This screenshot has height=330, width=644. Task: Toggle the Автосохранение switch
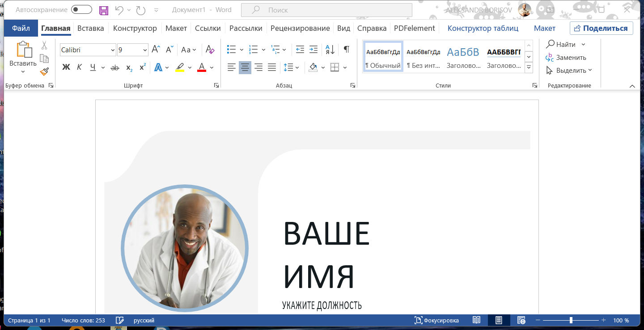pos(81,10)
